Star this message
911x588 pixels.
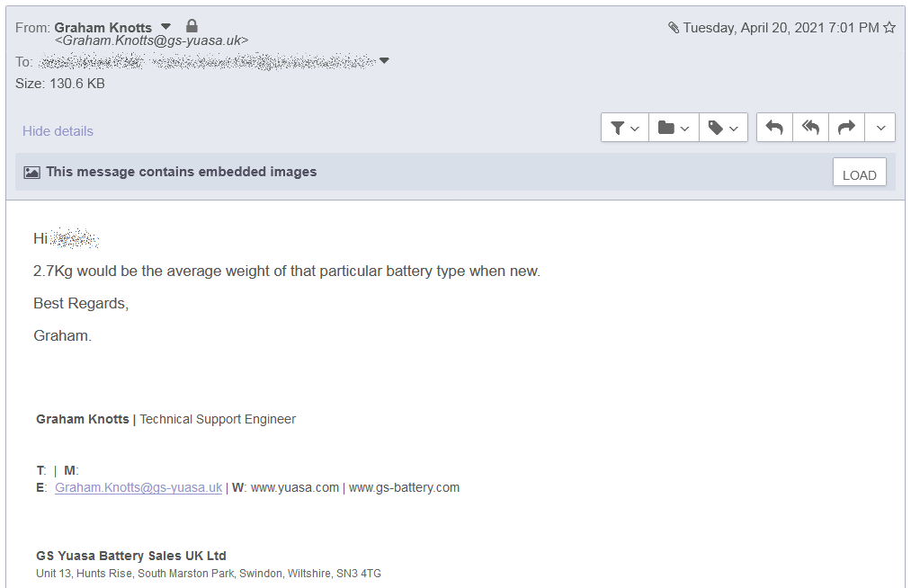[x=889, y=27]
